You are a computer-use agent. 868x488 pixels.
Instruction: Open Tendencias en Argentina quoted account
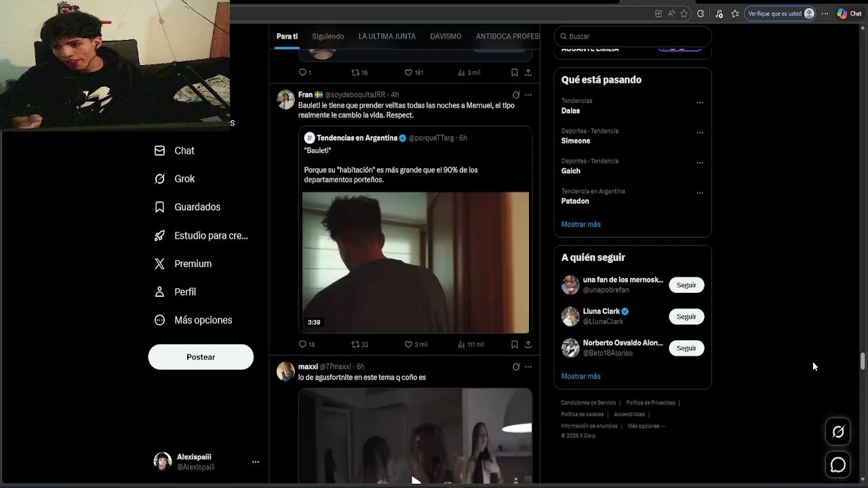(x=358, y=138)
